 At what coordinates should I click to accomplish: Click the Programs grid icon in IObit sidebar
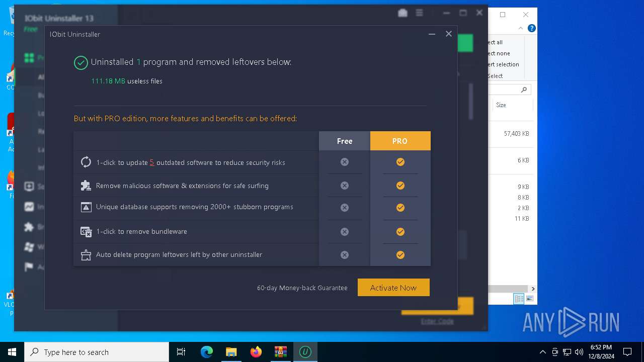(29, 58)
